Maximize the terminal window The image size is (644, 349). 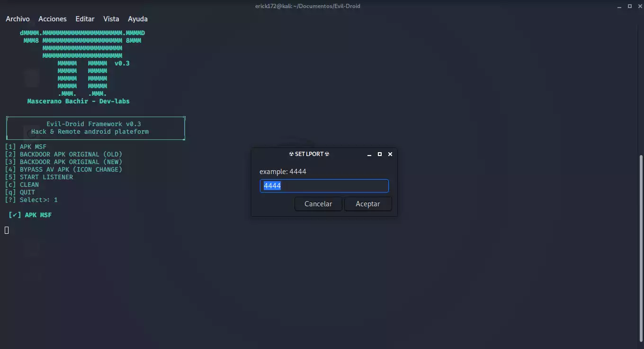[x=629, y=6]
